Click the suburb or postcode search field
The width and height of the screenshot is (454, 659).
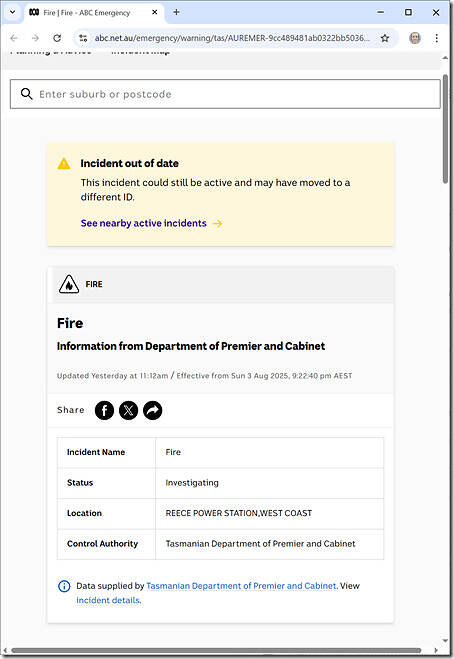tap(225, 94)
